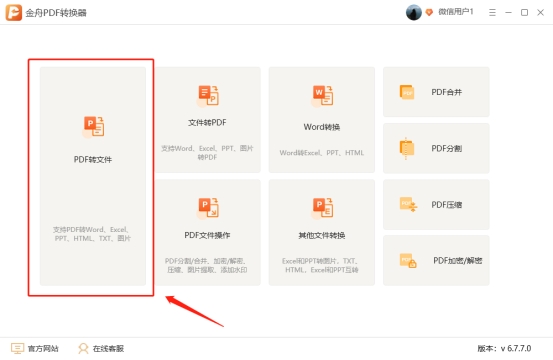Click the 在线客服 person icon
The width and height of the screenshot is (553, 360).
pyautogui.click(x=83, y=348)
